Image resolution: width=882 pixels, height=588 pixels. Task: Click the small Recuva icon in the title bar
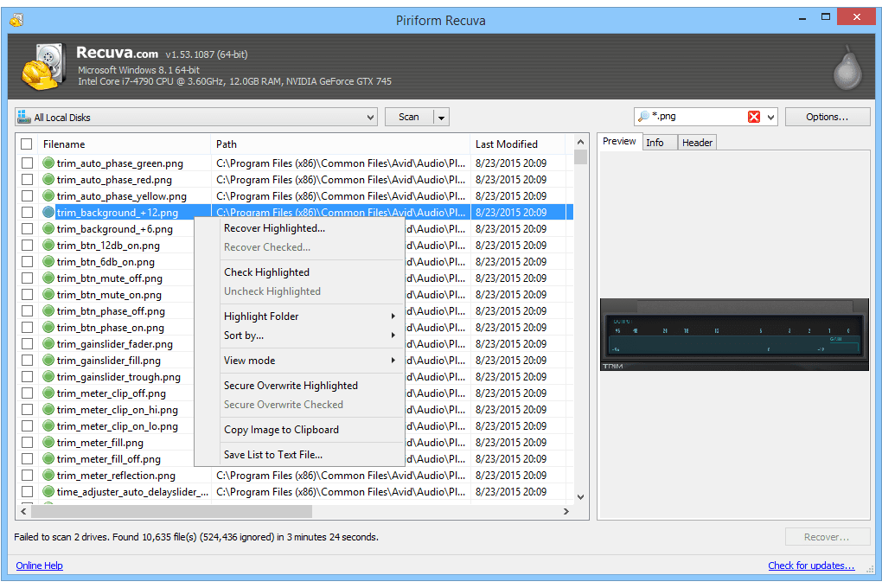coord(16,19)
